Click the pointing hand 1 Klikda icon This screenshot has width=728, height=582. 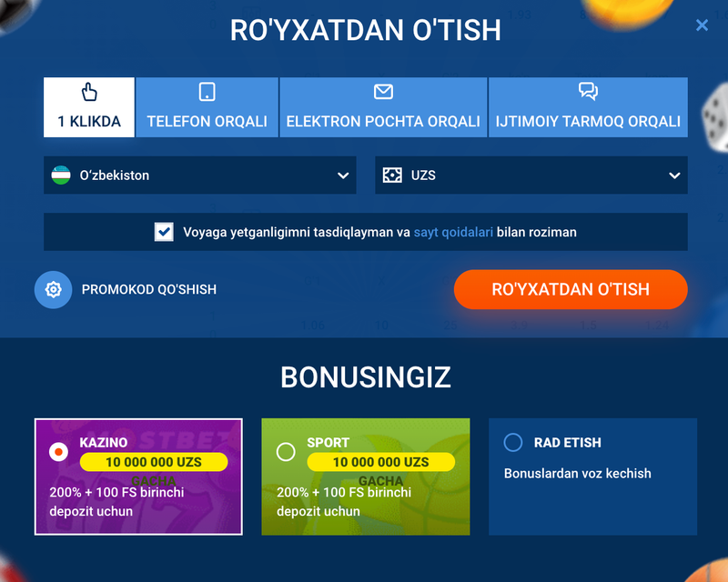(x=89, y=93)
